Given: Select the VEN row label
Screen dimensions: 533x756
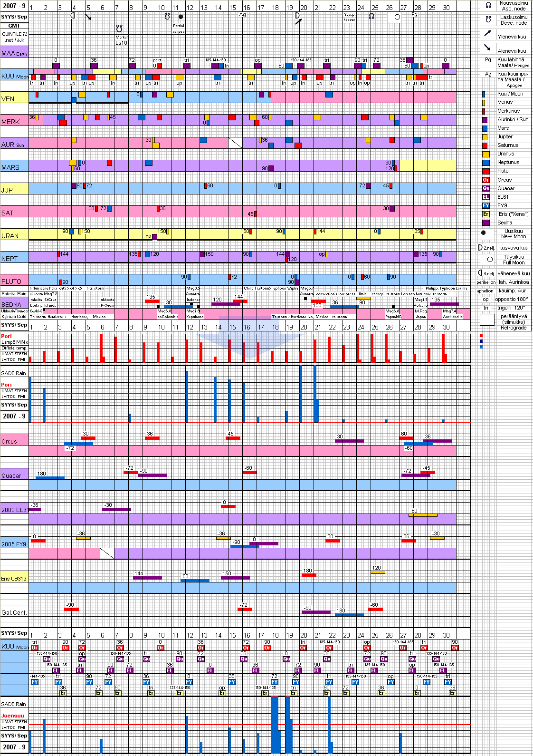Looking at the screenshot, I should point(8,99).
